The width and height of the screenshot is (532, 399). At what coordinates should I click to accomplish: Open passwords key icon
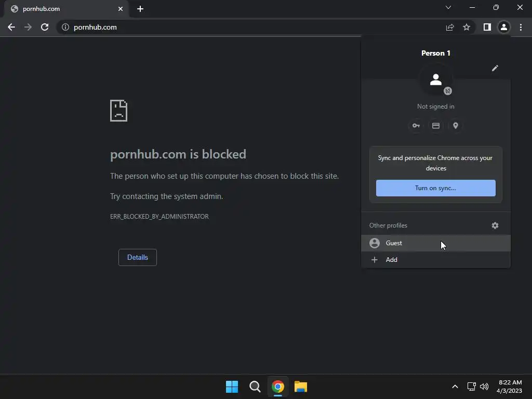coord(416,126)
